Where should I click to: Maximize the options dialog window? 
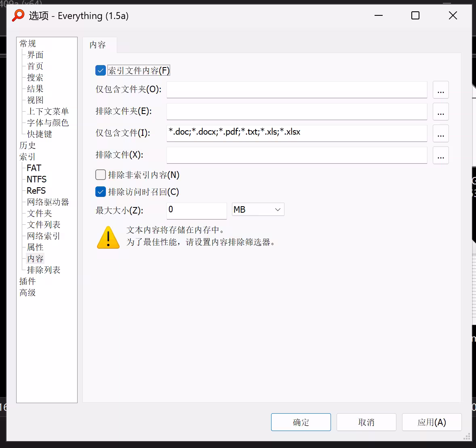click(415, 15)
